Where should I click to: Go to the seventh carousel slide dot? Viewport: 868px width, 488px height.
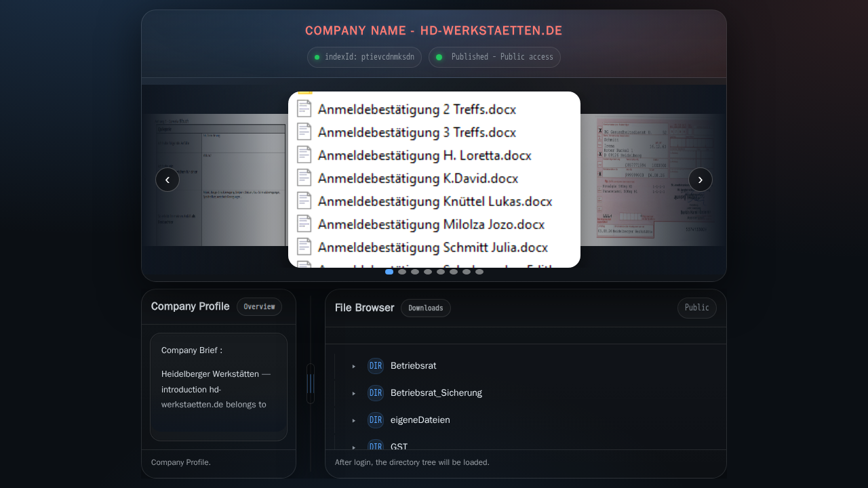pos(467,272)
